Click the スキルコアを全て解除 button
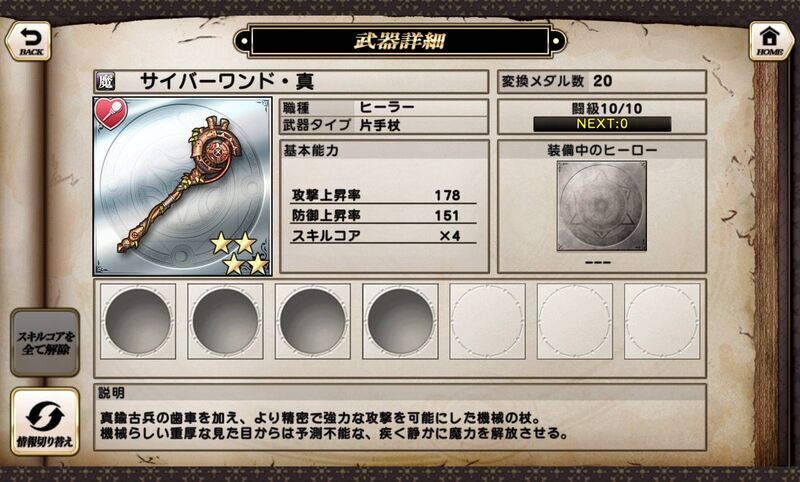The height and width of the screenshot is (482, 800). pos(45,343)
